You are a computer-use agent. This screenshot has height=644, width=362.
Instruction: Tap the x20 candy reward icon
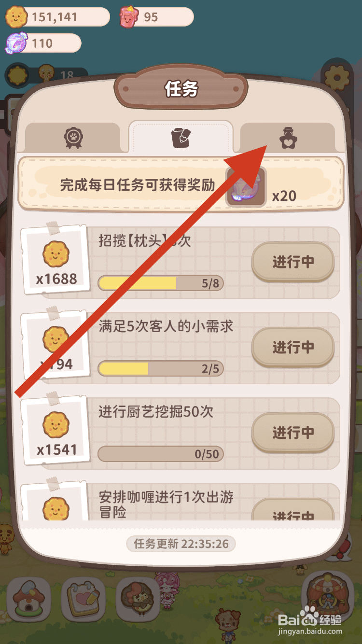246,187
